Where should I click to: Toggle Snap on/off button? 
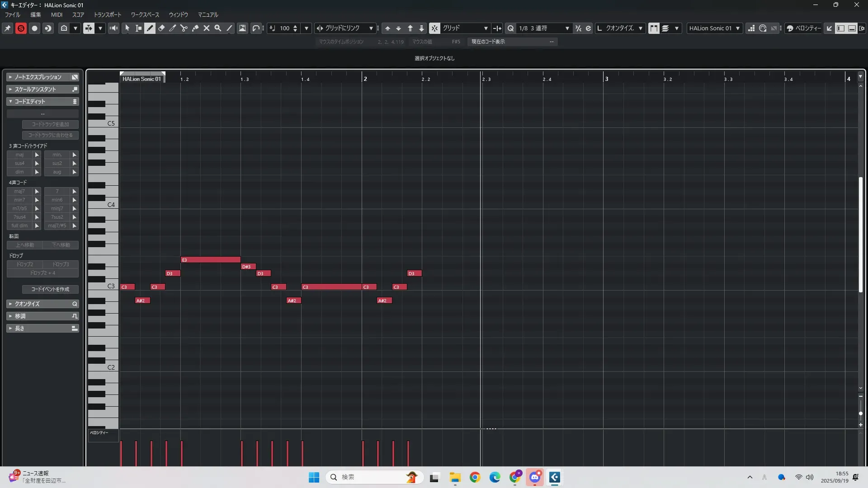tap(434, 28)
